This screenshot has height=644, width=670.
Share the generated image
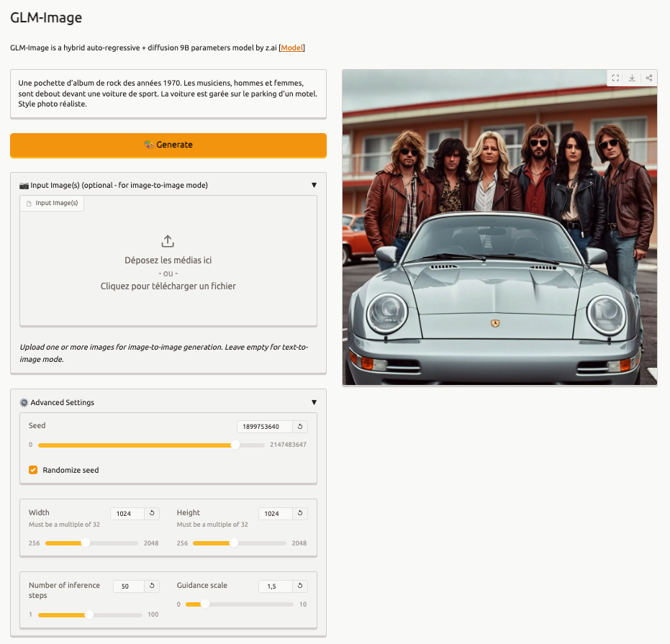coord(649,78)
